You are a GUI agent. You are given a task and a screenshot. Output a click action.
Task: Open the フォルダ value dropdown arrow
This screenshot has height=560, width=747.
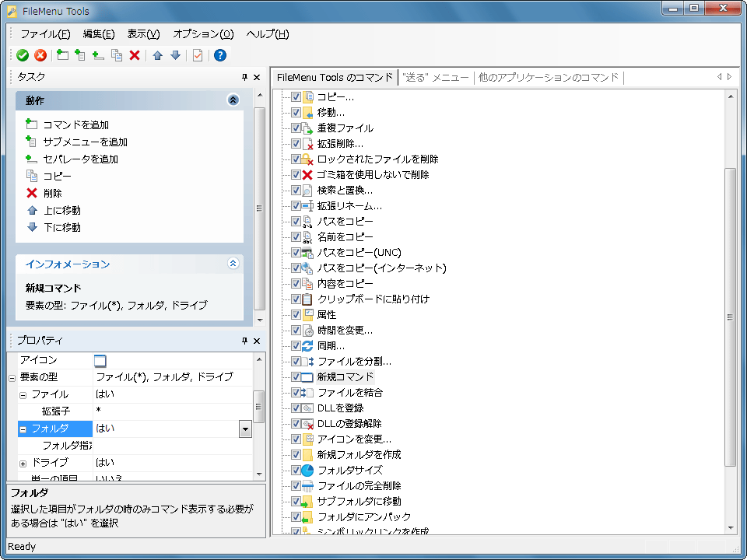[x=245, y=429]
